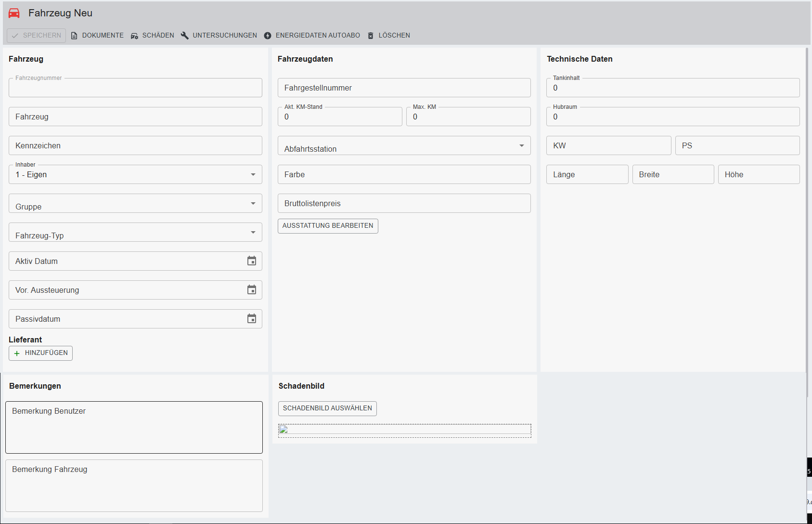
Task: Click the red car icon in header
Action: pos(14,13)
